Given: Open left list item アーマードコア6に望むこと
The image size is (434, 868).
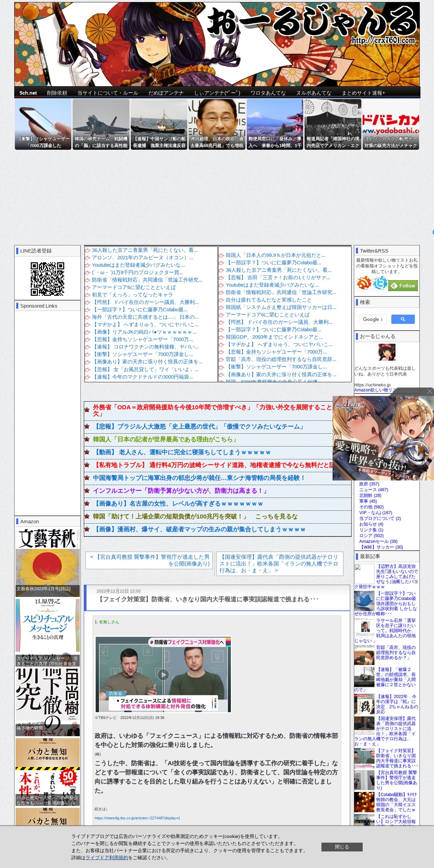Looking at the screenshot, I should click(134, 287).
